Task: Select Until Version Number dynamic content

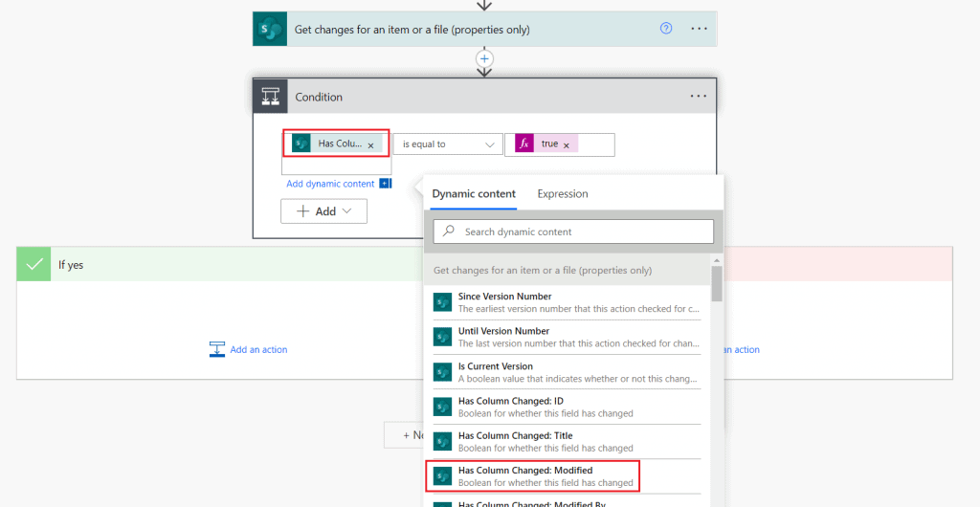Action: pyautogui.click(x=567, y=337)
